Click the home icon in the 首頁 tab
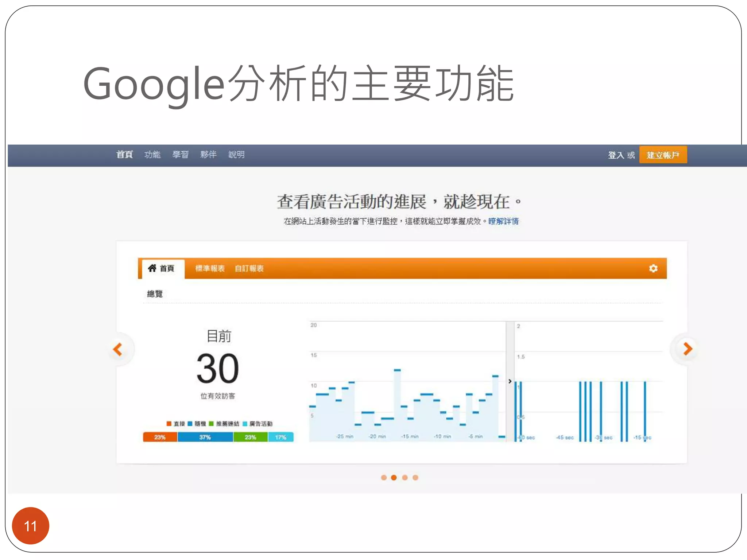Image resolution: width=747 pixels, height=560 pixels. click(x=152, y=268)
